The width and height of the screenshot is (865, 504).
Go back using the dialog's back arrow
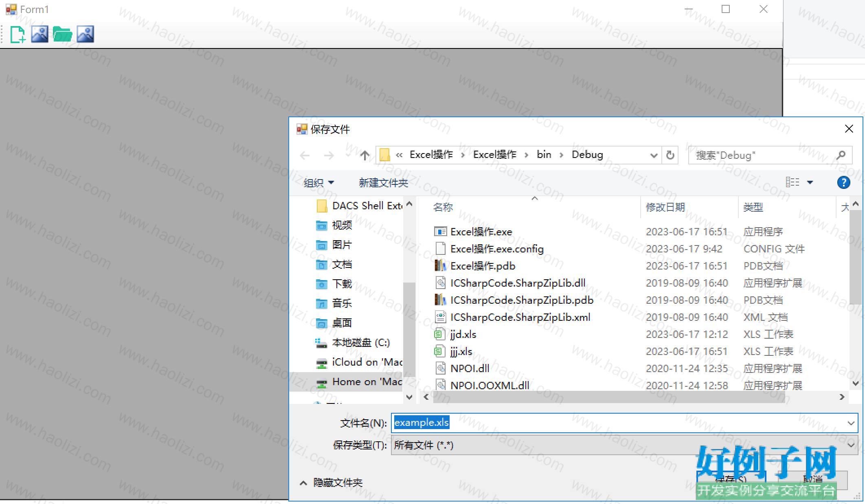coord(305,155)
